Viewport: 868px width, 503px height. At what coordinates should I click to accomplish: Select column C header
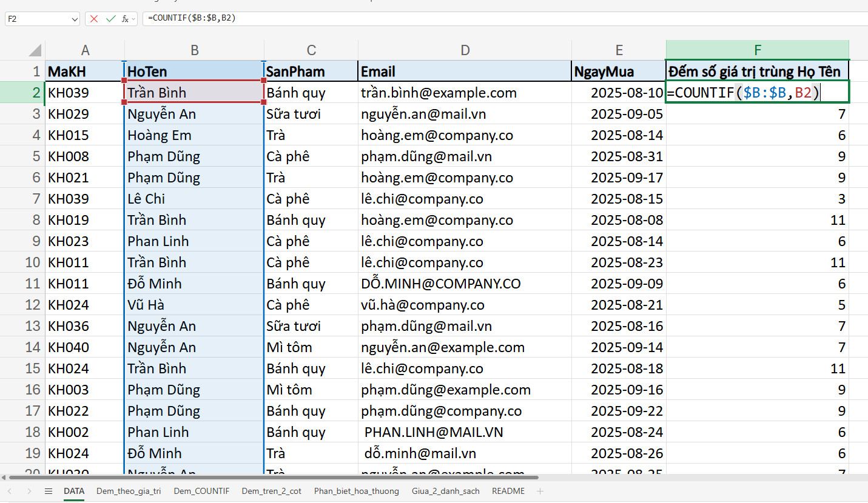[x=311, y=50]
